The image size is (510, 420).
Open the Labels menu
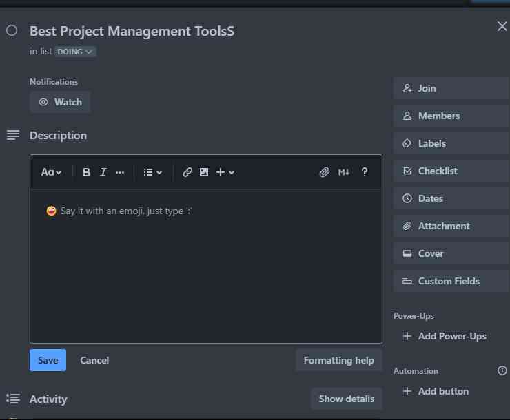tap(451, 143)
